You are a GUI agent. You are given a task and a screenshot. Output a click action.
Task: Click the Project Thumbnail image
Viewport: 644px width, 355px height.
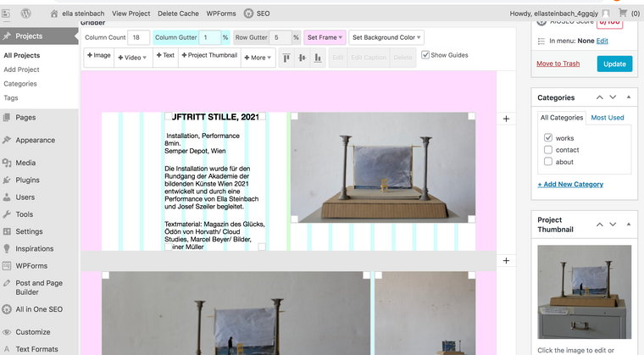click(584, 292)
